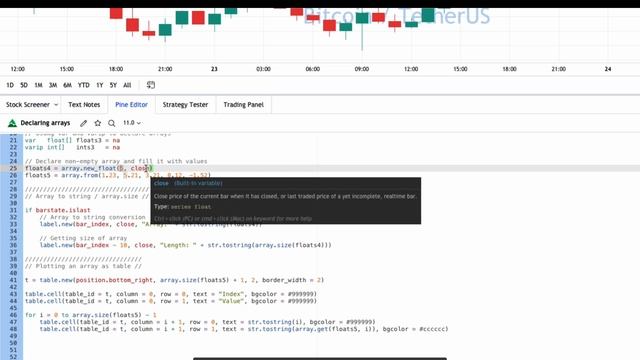Select the 5D time range
Screen dimensions: 640x360
[x=24, y=85]
